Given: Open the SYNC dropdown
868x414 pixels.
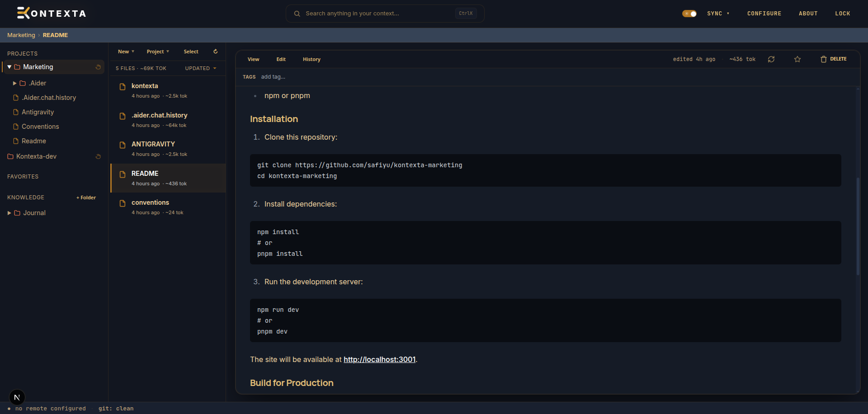Looking at the screenshot, I should tap(718, 14).
